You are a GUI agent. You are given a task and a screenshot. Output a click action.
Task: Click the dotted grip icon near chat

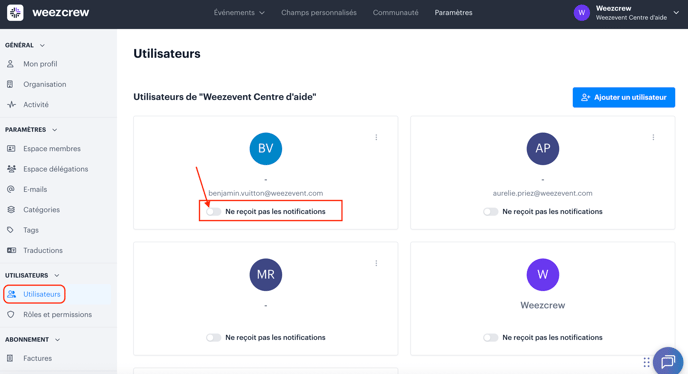[646, 362]
